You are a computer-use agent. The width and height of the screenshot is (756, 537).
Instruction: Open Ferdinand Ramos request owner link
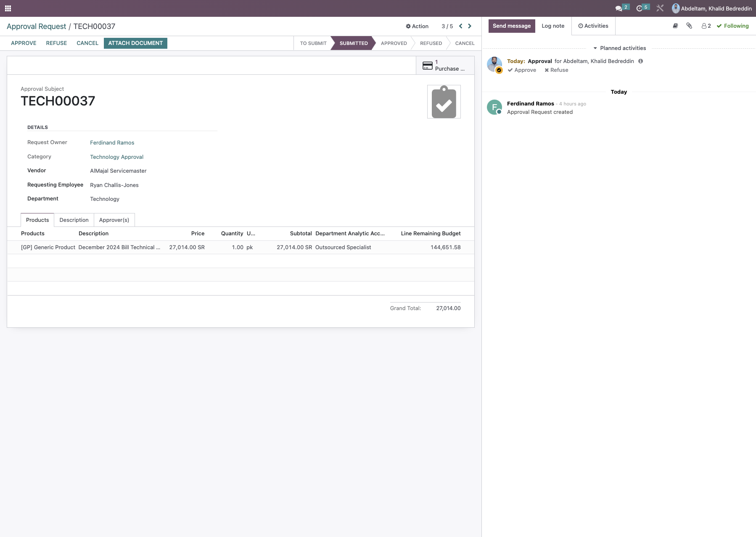[x=112, y=143]
